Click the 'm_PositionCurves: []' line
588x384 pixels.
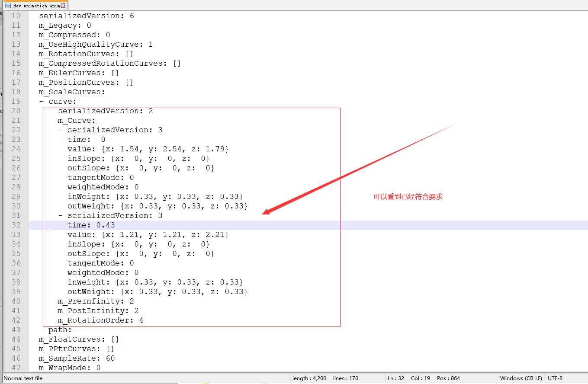[86, 82]
